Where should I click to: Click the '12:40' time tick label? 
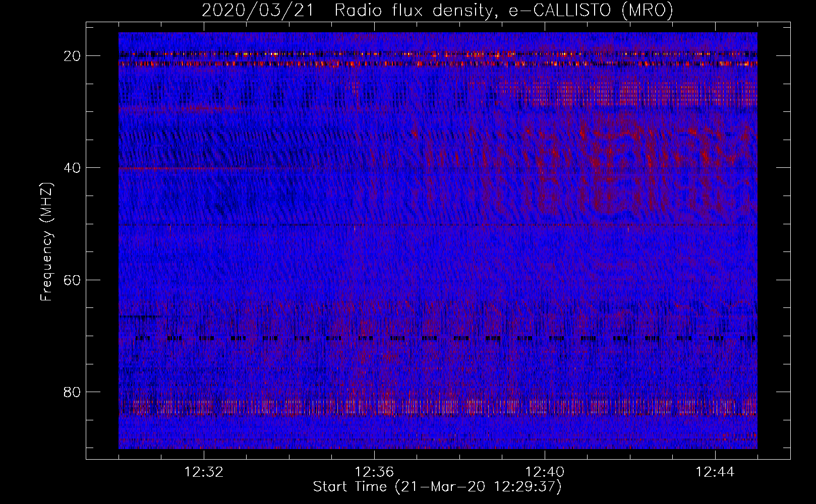tap(545, 472)
